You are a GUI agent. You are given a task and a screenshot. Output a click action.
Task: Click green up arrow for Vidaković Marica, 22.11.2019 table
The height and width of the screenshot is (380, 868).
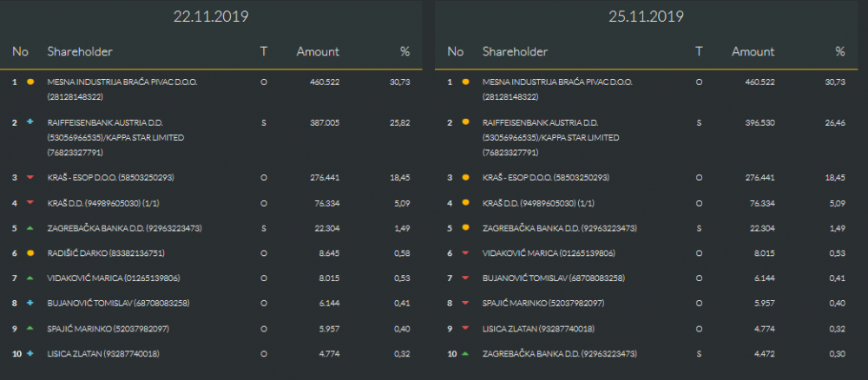click(30, 278)
